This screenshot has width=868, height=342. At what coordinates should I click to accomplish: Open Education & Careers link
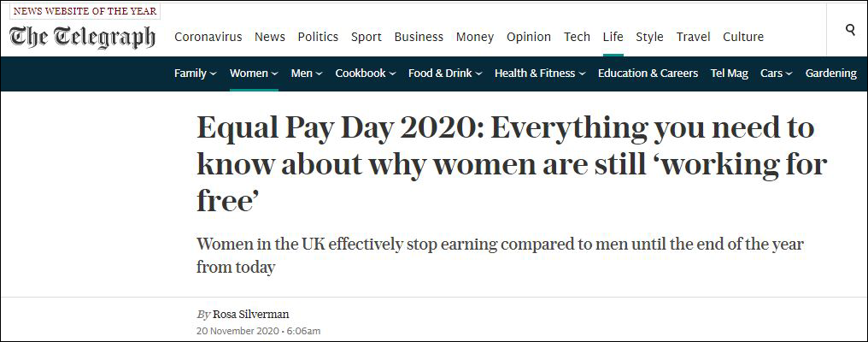(648, 74)
